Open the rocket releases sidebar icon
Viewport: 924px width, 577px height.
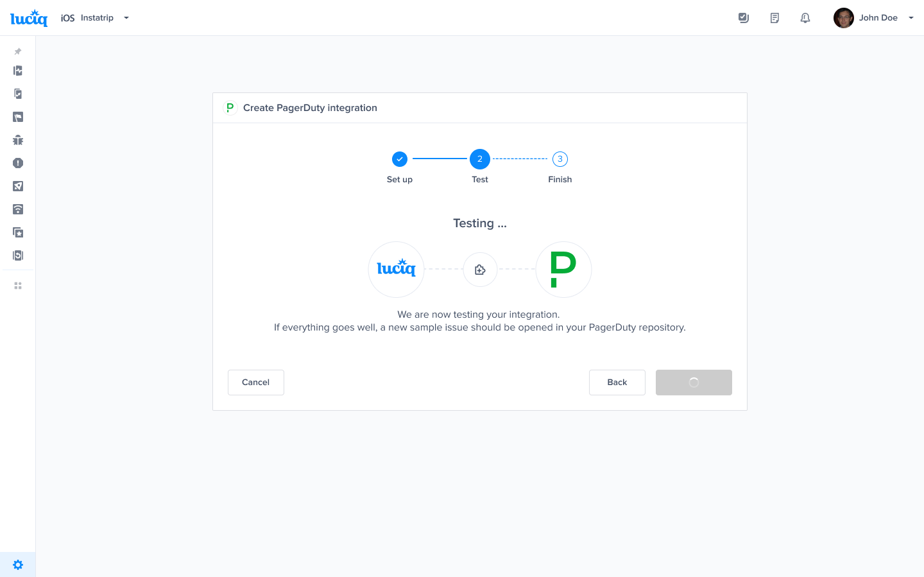click(x=18, y=186)
